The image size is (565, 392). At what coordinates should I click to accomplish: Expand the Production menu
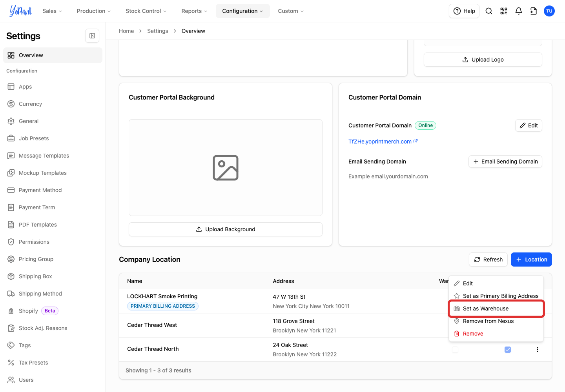point(94,11)
